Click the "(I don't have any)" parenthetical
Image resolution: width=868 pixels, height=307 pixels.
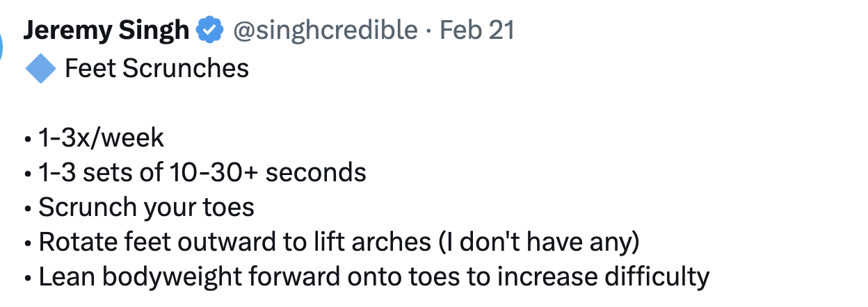(x=539, y=242)
